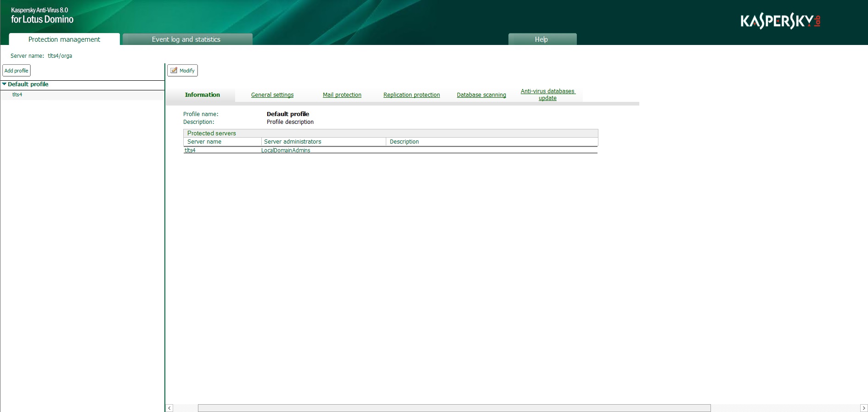The height and width of the screenshot is (412, 868).
Task: Click the horizontal scrollbar right arrow
Action: pos(864,408)
